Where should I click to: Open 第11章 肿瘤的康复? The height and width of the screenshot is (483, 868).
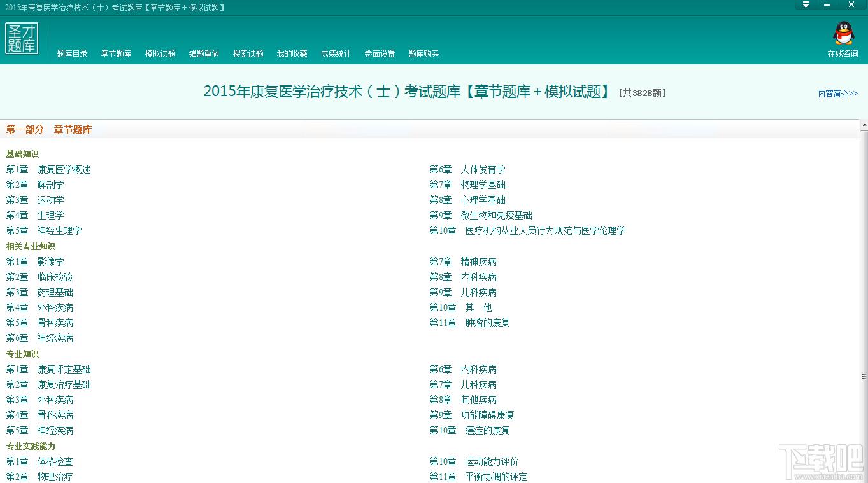(x=470, y=323)
